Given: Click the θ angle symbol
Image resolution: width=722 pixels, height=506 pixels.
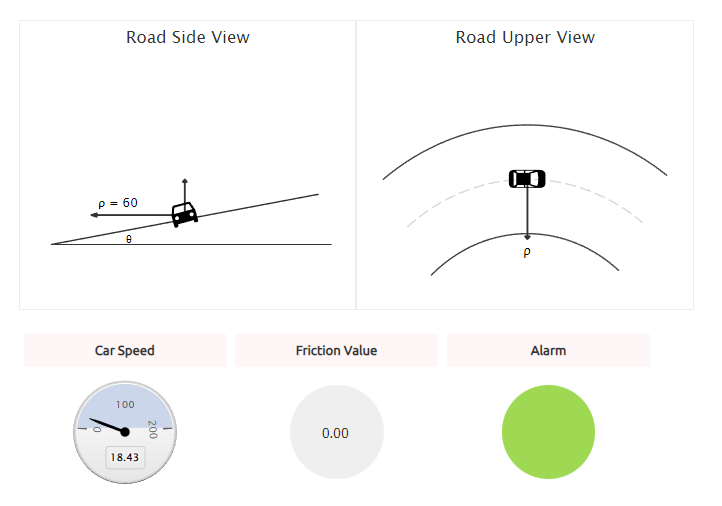Looking at the screenshot, I should coord(129,239).
